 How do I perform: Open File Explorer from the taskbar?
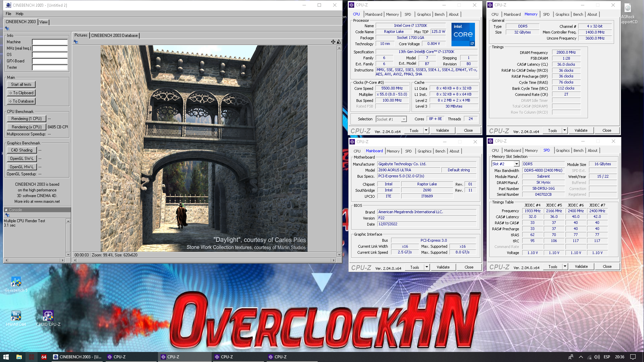pos(19,357)
